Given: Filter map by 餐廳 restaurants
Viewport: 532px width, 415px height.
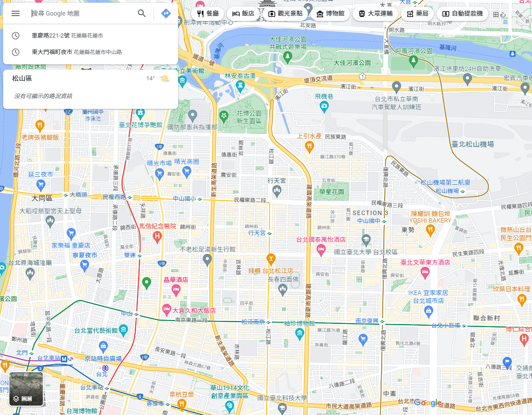Looking at the screenshot, I should (x=208, y=13).
